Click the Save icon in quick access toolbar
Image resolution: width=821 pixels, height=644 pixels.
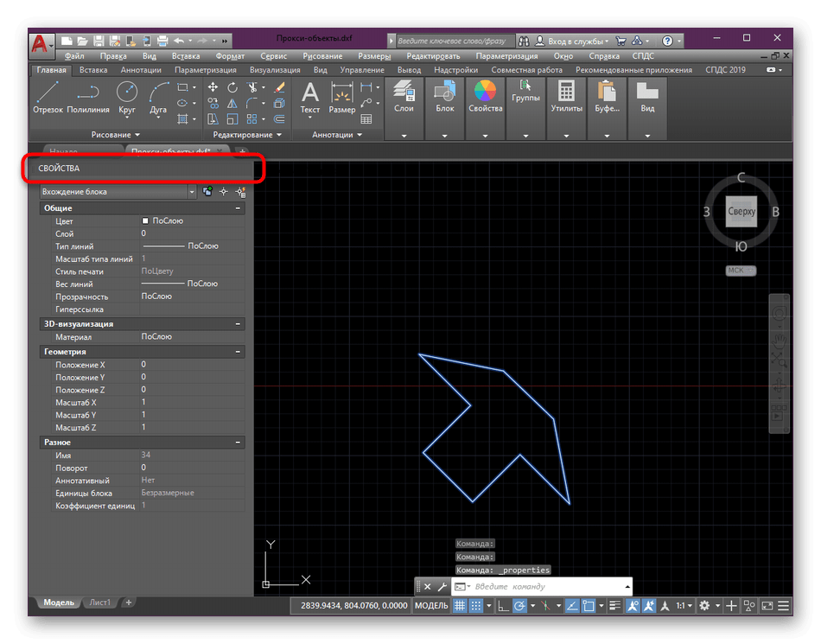tap(99, 41)
